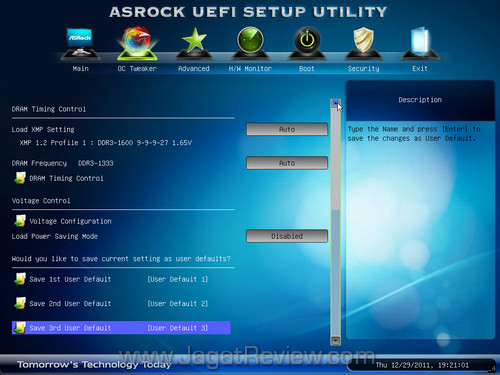Screen dimensions: 500x375
Task: Click the scrollbar down arrow
Action: (x=335, y=340)
